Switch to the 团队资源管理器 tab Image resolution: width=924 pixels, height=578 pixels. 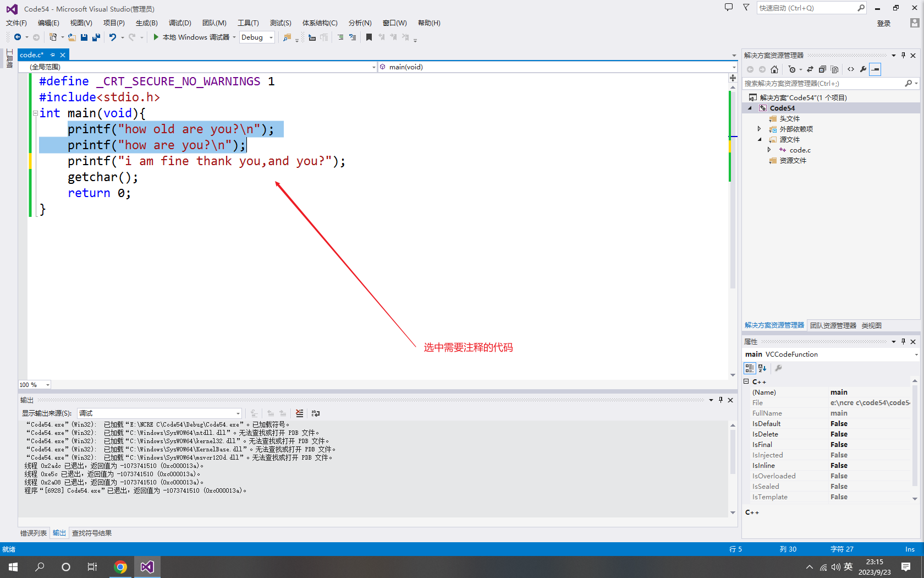(833, 325)
